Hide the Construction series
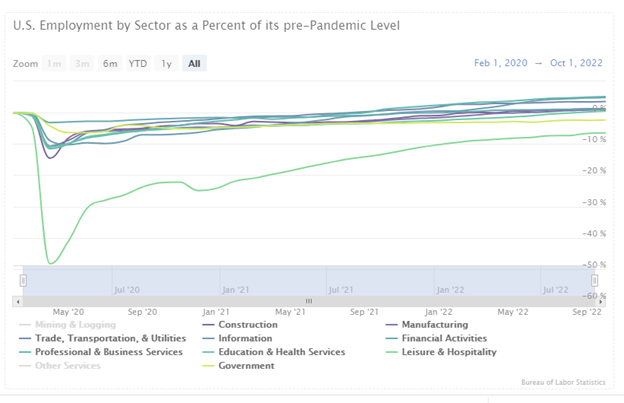This screenshot has width=624, height=403. (248, 324)
